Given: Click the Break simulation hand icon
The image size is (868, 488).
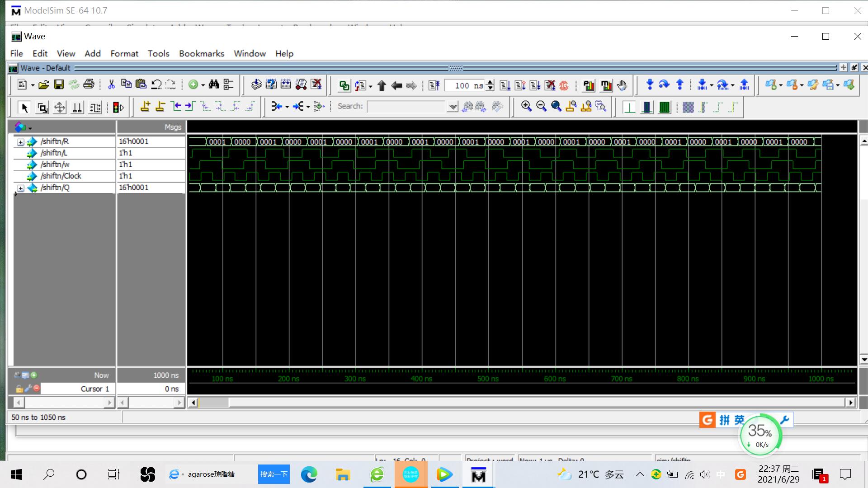Looking at the screenshot, I should 622,85.
